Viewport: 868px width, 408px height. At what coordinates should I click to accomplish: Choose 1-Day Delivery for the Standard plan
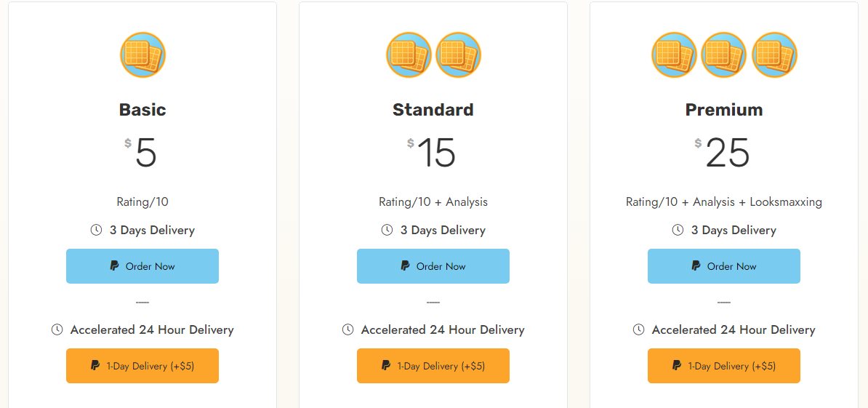pyautogui.click(x=433, y=366)
